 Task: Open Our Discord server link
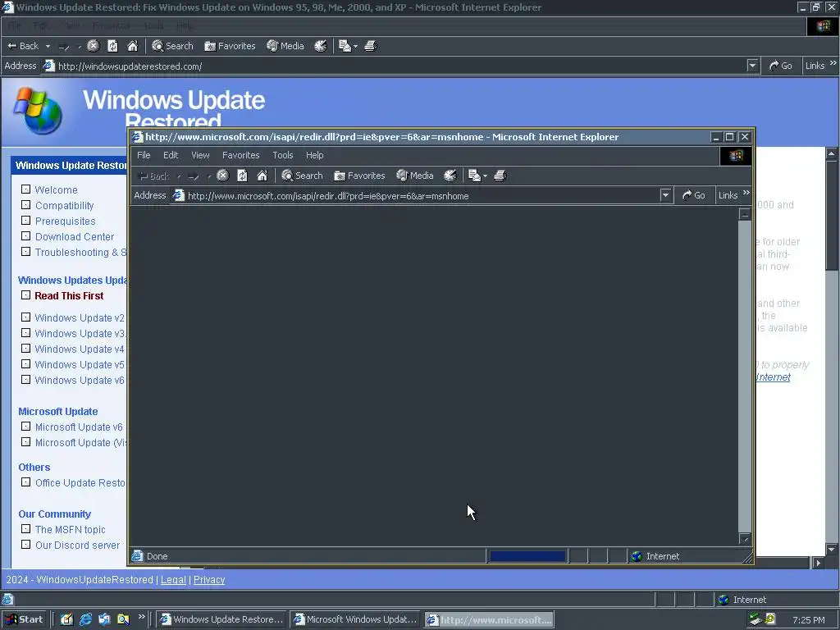[x=78, y=545]
